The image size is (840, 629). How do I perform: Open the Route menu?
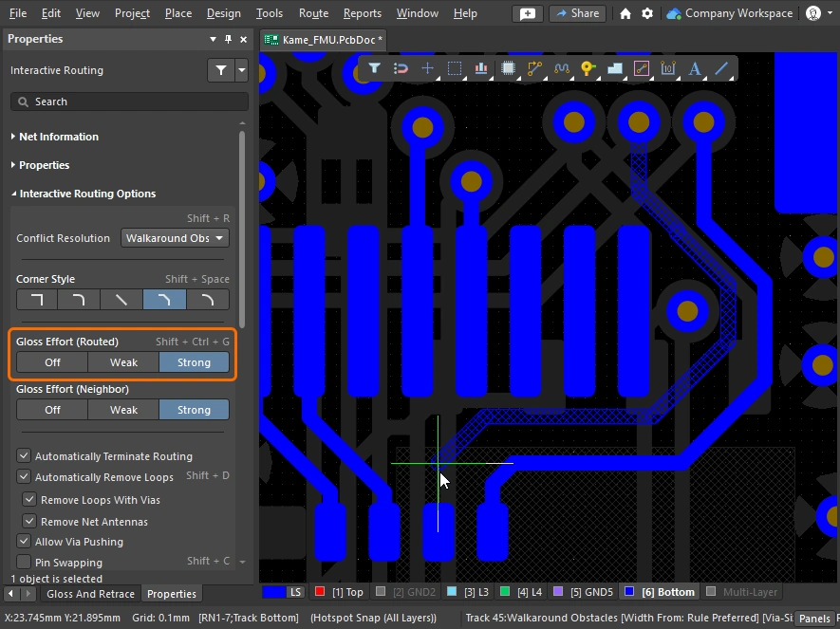point(313,13)
